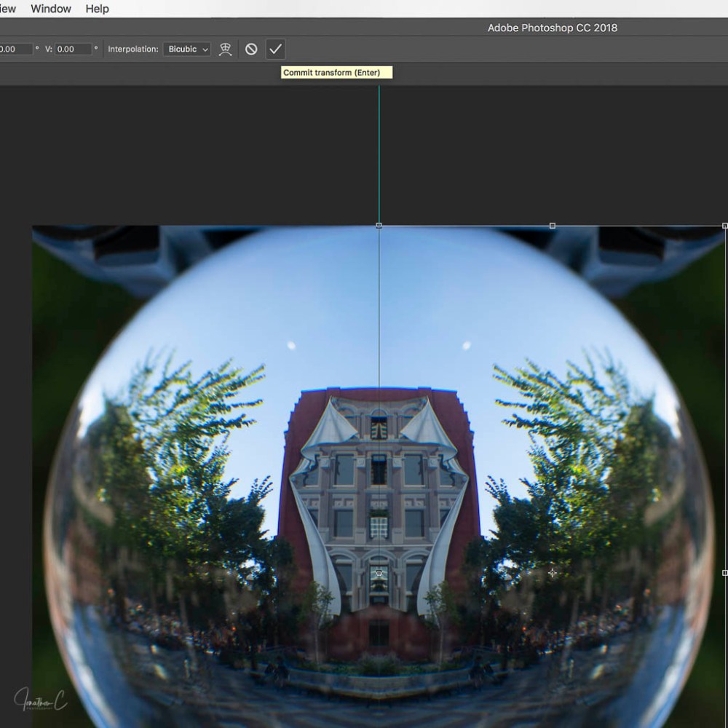The width and height of the screenshot is (728, 728).
Task: Click the Adobe Photoshop CC 2018 title
Action: tap(552, 28)
